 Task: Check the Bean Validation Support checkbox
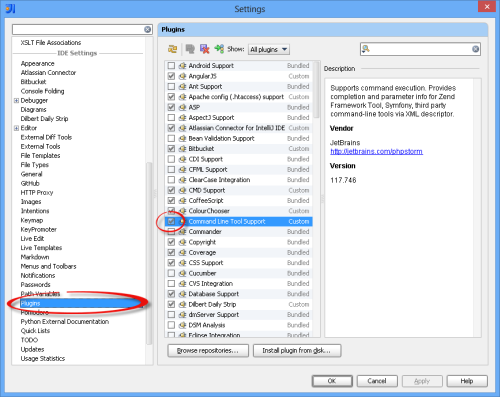(171, 138)
